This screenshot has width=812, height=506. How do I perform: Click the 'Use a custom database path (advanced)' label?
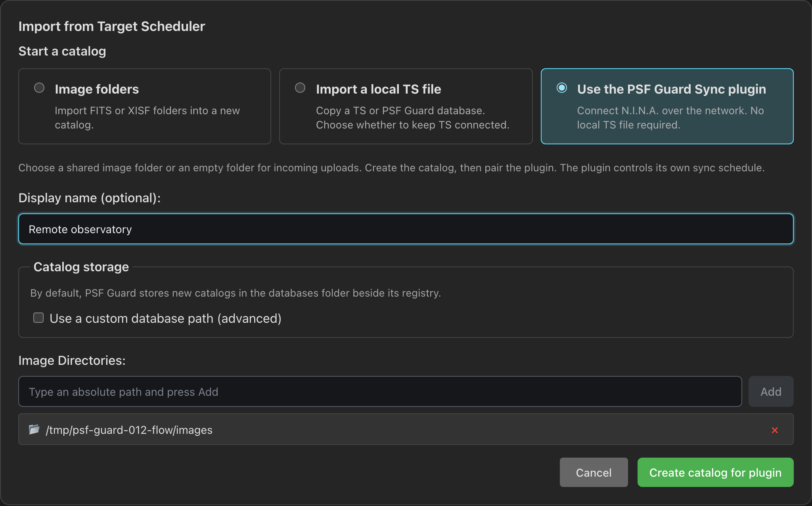point(165,318)
